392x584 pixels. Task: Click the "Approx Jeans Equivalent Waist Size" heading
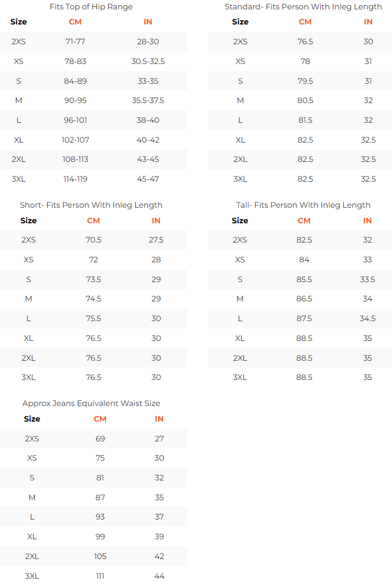point(91,403)
